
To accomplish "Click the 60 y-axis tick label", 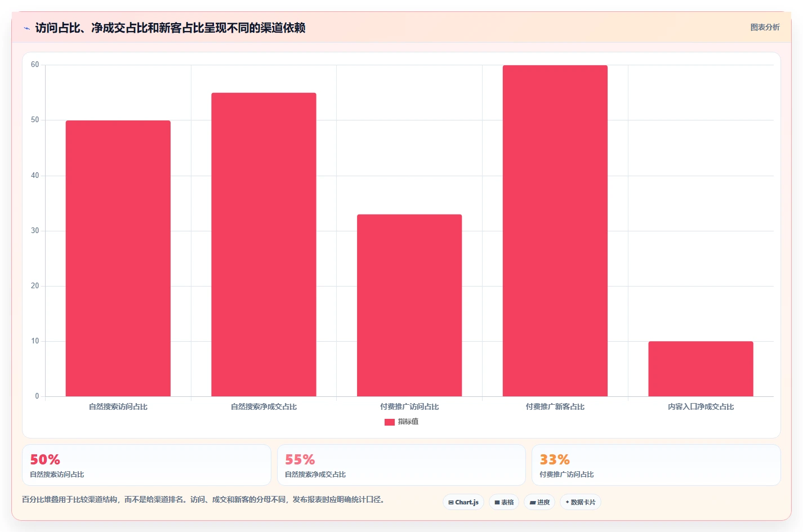I will [35, 65].
